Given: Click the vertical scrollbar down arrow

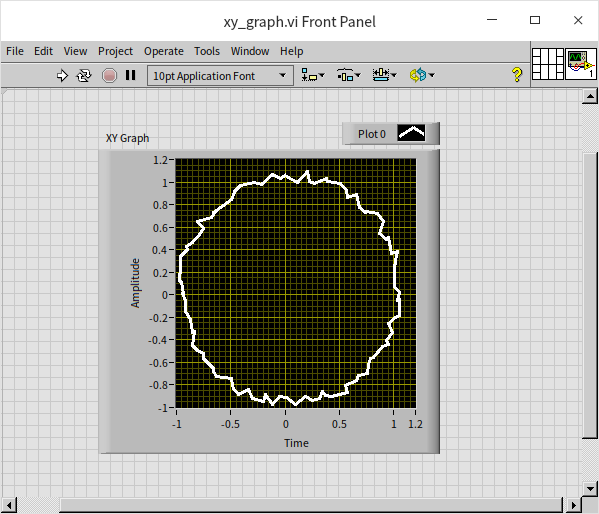Looking at the screenshot, I should [590, 488].
